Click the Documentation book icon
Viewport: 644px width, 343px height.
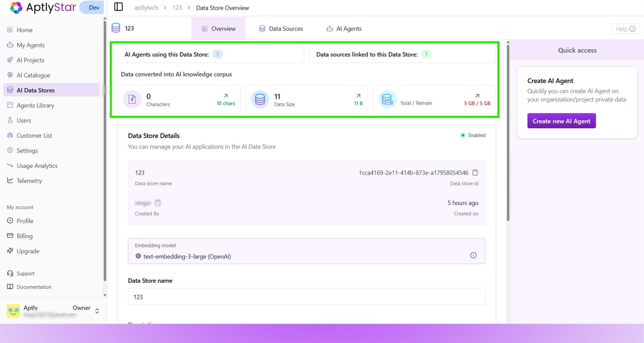(10, 287)
